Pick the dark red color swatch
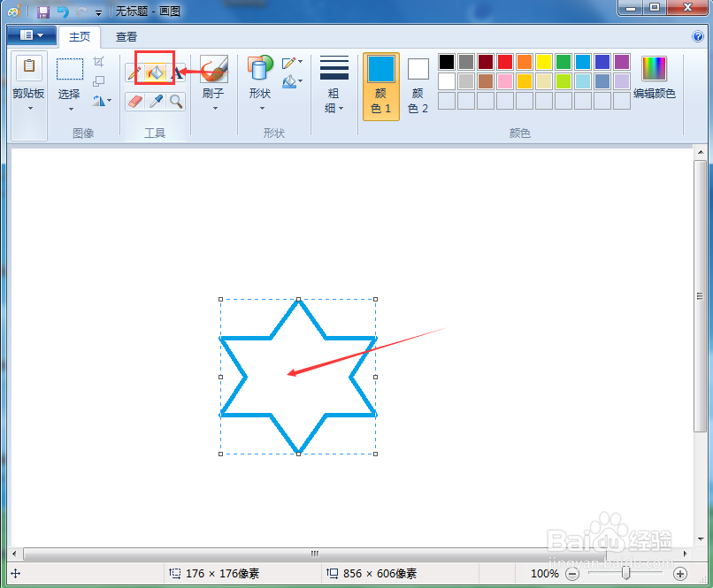The width and height of the screenshot is (713, 588). (x=486, y=62)
